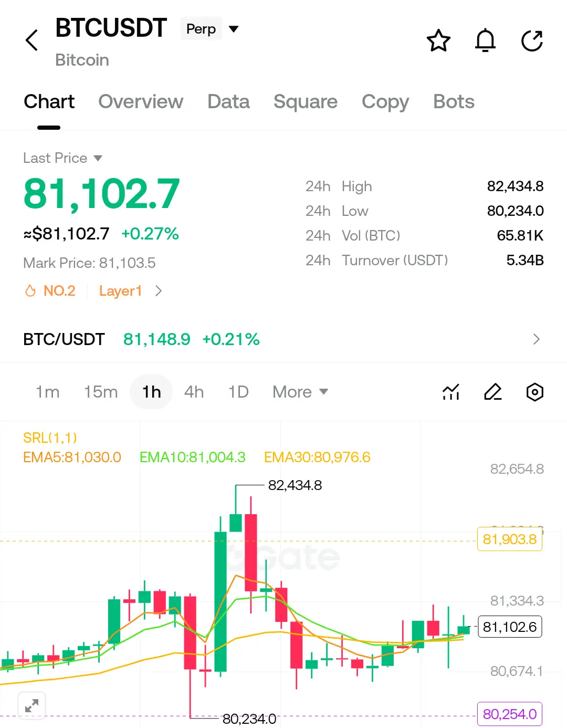
Task: Tap the flame NO.2 ranking icon
Action: [30, 290]
